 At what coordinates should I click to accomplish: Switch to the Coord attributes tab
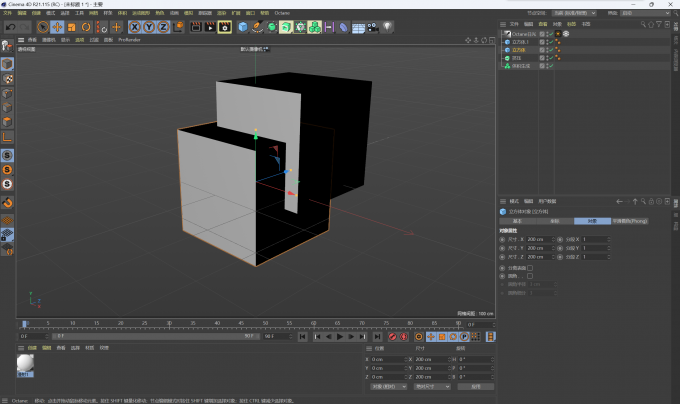(555, 221)
